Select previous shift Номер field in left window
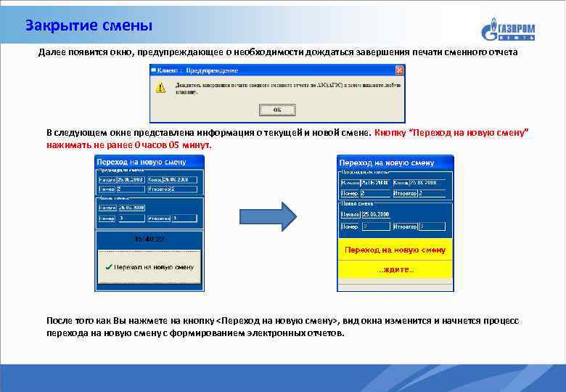 (131, 189)
